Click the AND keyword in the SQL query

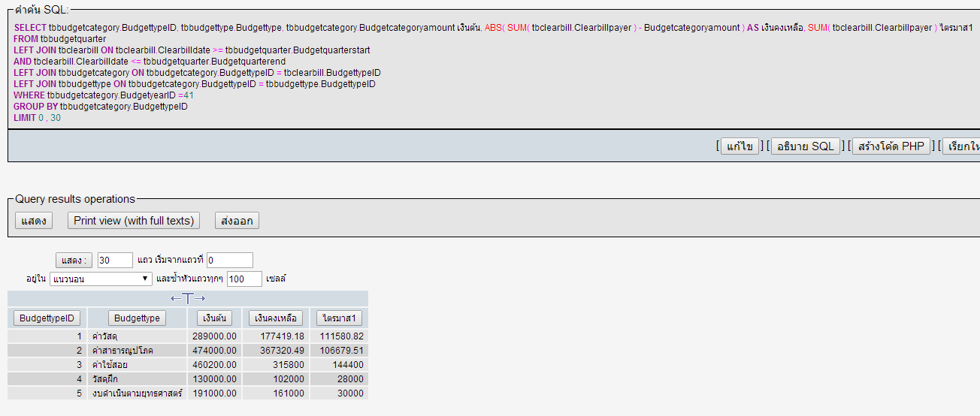tap(23, 62)
